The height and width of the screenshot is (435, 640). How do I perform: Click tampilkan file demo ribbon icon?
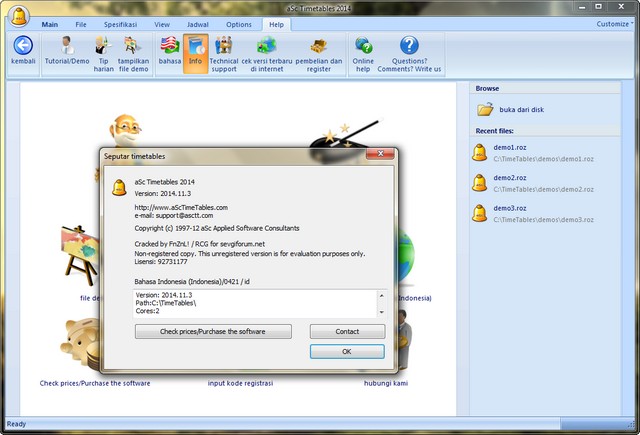click(x=133, y=45)
